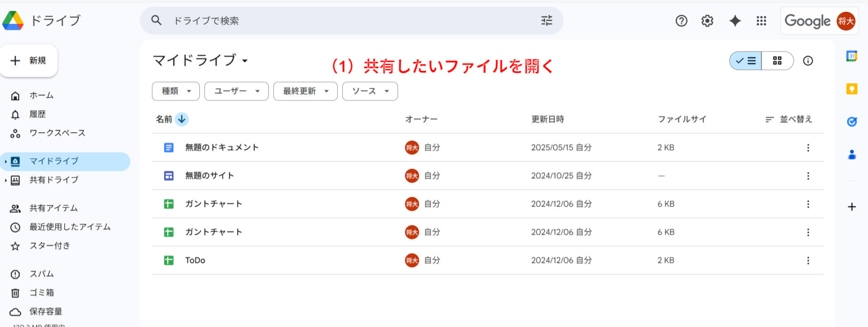Open 履歴 in the sidebar
Image resolution: width=868 pixels, height=327 pixels.
click(38, 114)
